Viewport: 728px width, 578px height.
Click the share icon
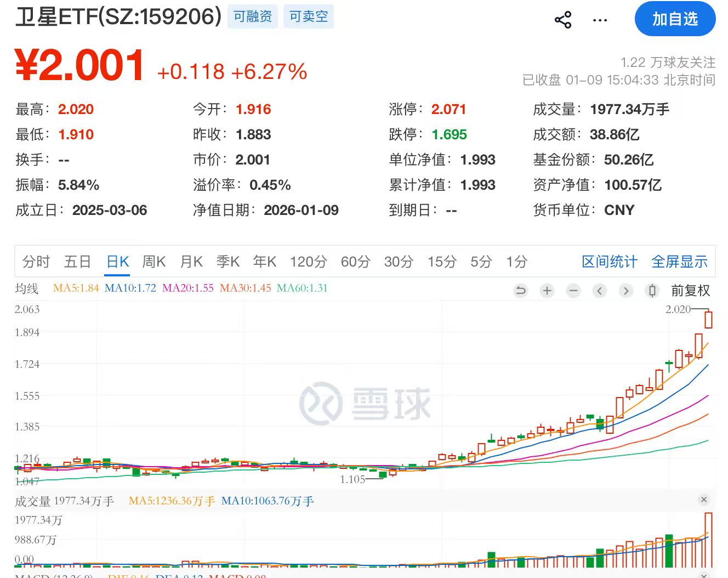tap(563, 20)
